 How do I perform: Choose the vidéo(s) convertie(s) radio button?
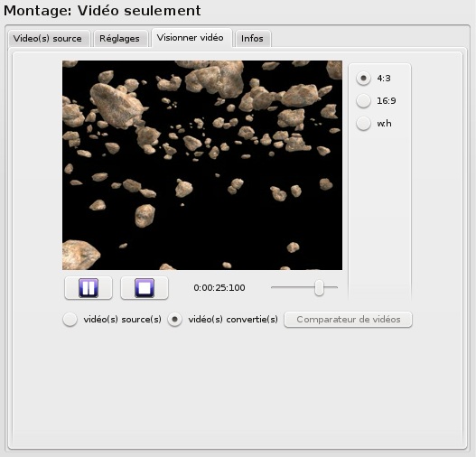[x=174, y=320]
